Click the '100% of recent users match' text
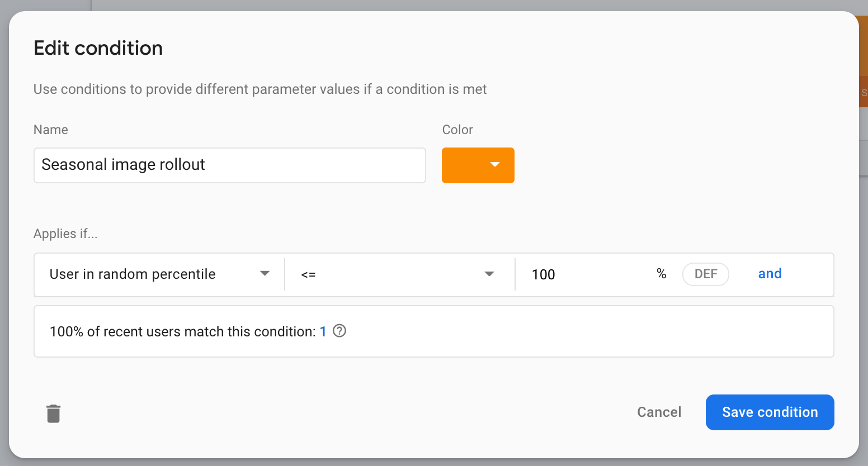Image resolution: width=868 pixels, height=466 pixels. coord(182,332)
